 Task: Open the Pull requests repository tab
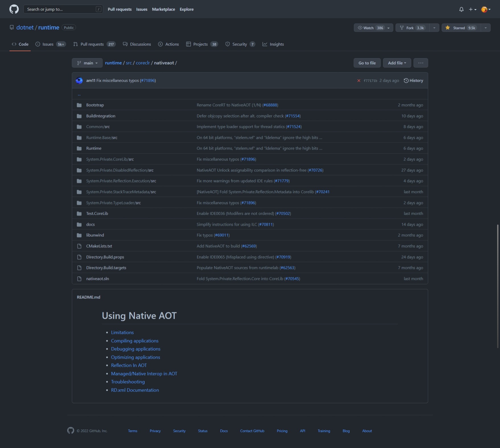[94, 44]
